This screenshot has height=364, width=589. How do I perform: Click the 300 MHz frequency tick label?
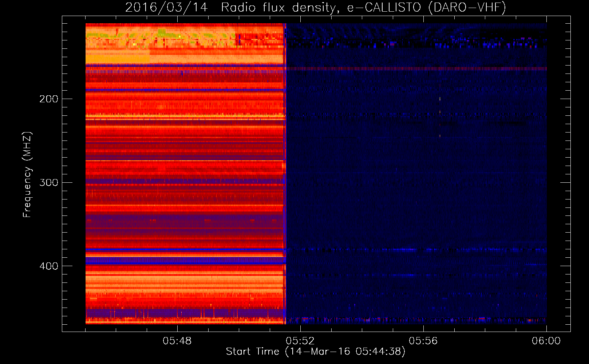tap(48, 183)
